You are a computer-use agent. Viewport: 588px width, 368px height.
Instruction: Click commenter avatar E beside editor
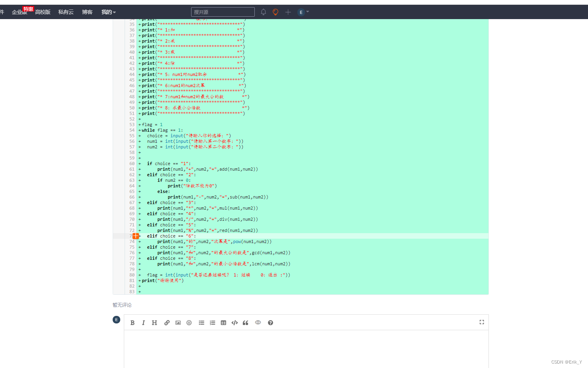pos(116,319)
